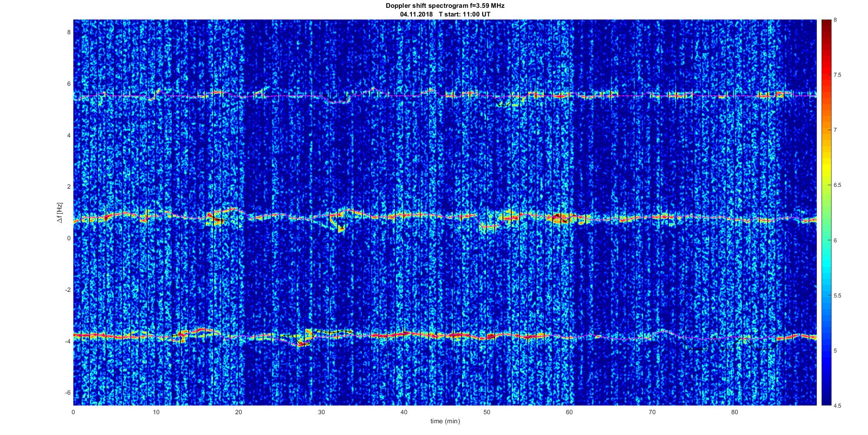Image resolution: width=868 pixels, height=435 pixels.
Task: Click y-axis tick label '-2'
Action: pos(67,290)
